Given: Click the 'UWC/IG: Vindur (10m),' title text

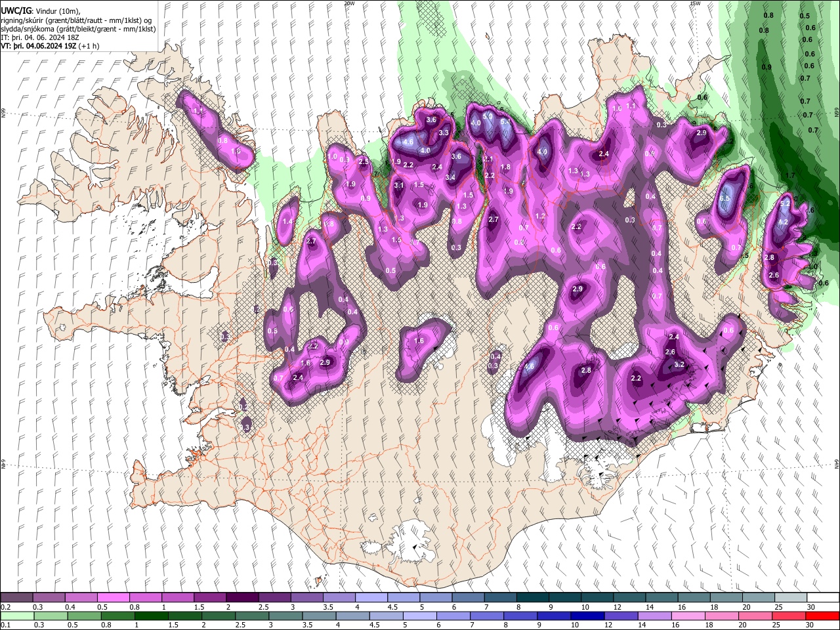Looking at the screenshot, I should 41,11.
